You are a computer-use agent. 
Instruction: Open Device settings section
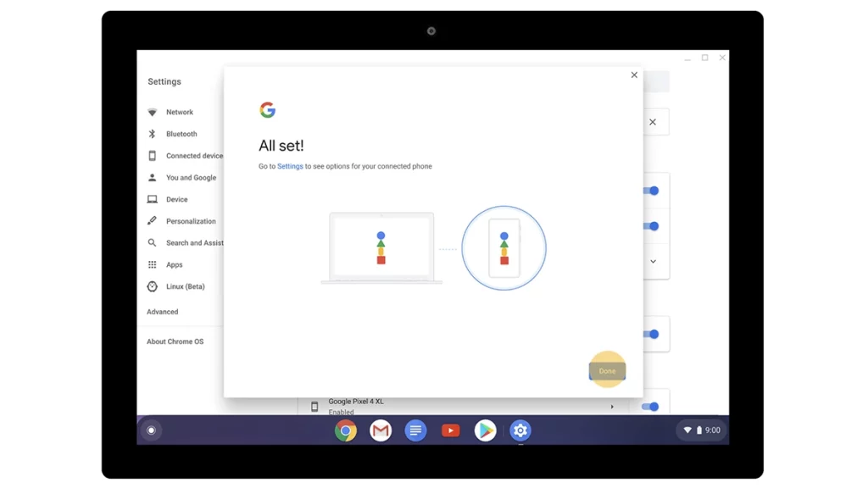pos(176,199)
